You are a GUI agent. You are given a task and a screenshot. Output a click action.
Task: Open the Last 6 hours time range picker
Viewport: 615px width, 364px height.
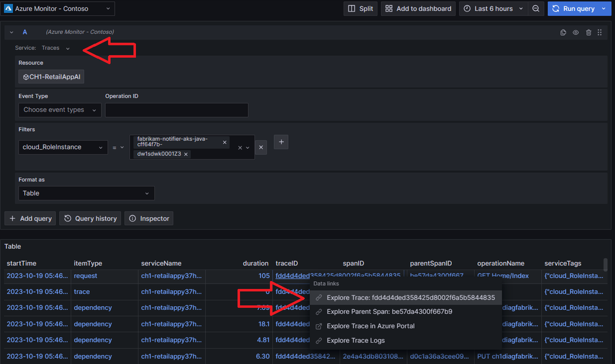[493, 9]
